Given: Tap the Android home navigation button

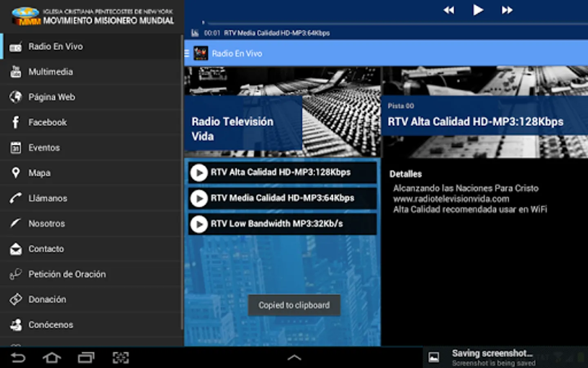Looking at the screenshot, I should (52, 358).
